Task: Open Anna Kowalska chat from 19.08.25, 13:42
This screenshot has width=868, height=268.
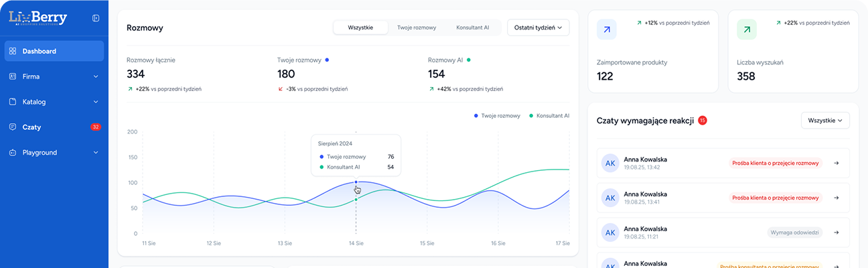Action: click(x=723, y=163)
